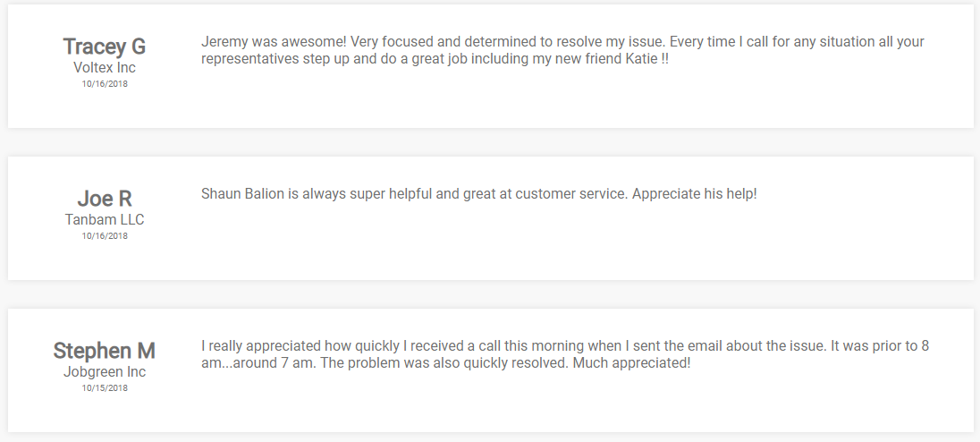The height and width of the screenshot is (442, 980).
Task: Open the Stephen M testimonial card
Action: tap(491, 370)
